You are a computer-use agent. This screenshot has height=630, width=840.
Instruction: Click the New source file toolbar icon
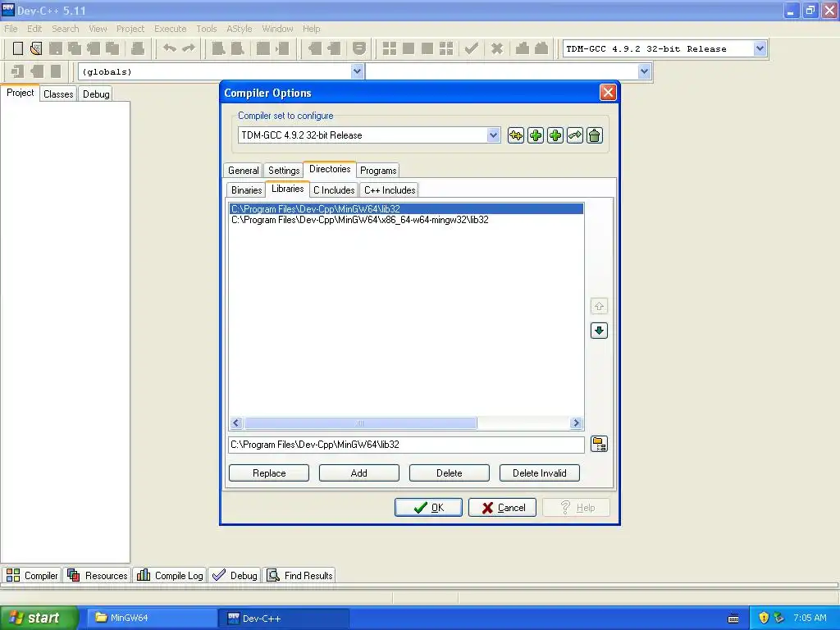[18, 48]
